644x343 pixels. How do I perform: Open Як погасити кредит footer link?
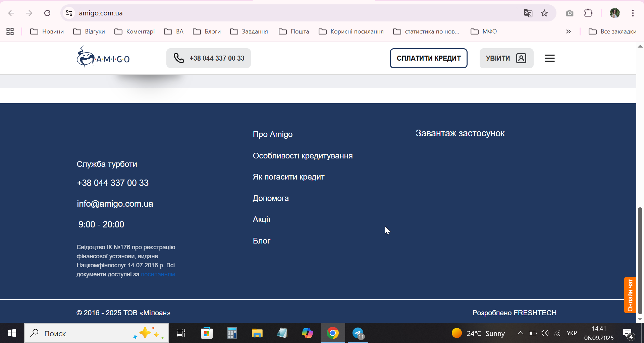(x=288, y=177)
